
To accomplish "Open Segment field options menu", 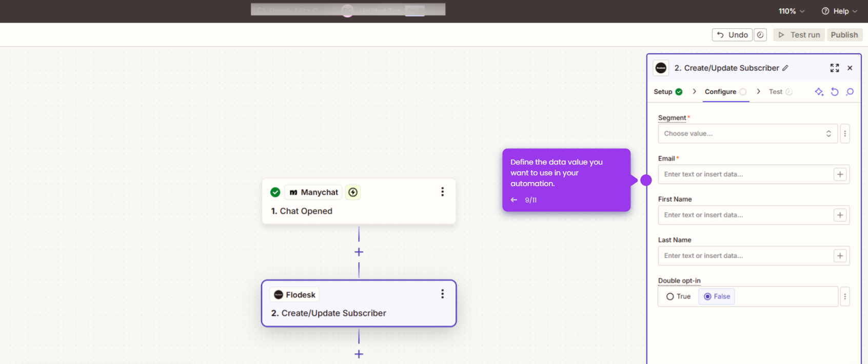I will pos(845,134).
